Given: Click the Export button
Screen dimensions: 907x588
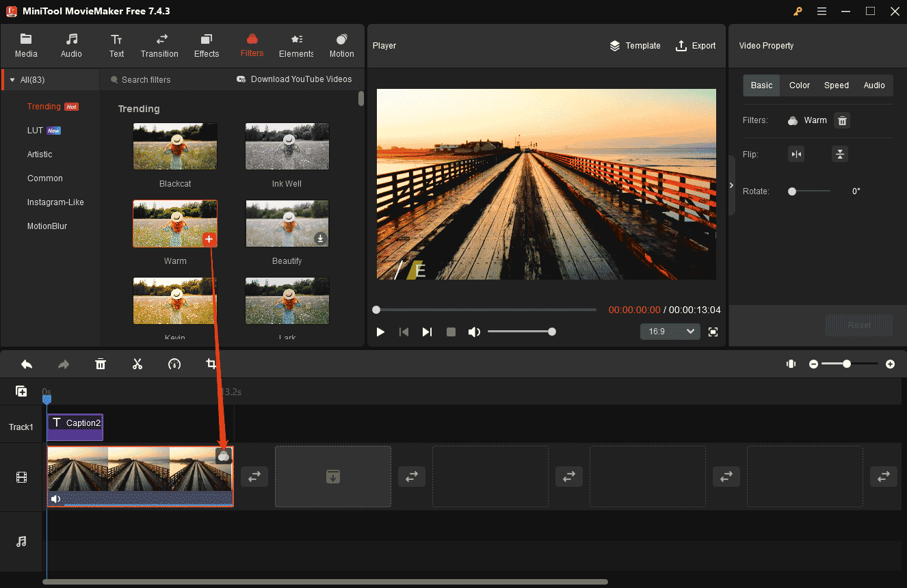Looking at the screenshot, I should [695, 46].
